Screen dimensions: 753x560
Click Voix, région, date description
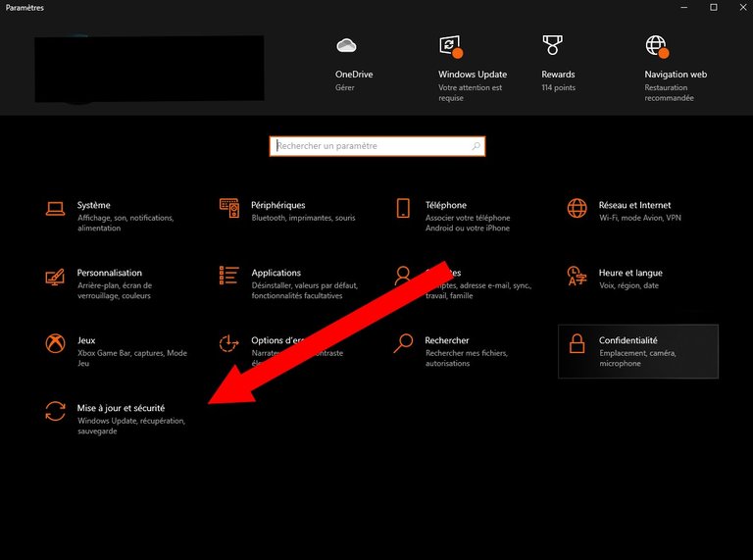coord(628,285)
